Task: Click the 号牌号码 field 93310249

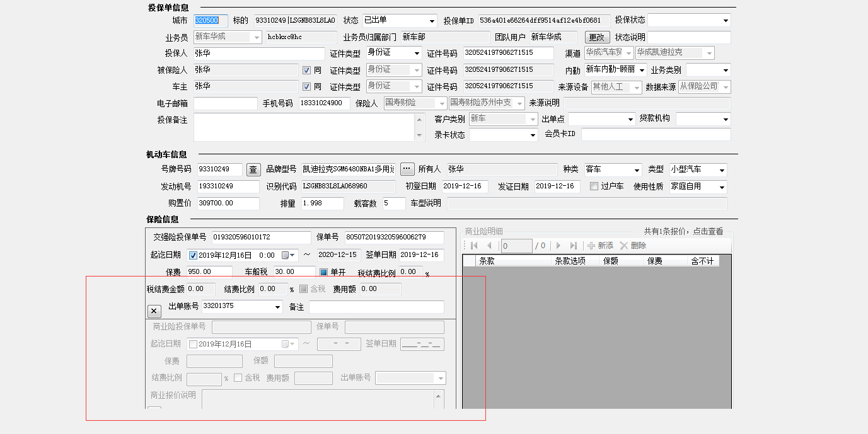Action: (219, 169)
